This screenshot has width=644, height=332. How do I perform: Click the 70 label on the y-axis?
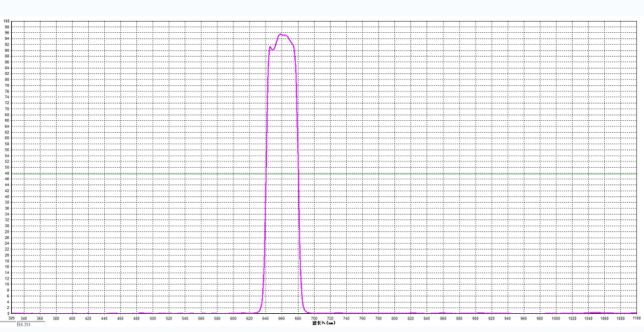point(7,109)
